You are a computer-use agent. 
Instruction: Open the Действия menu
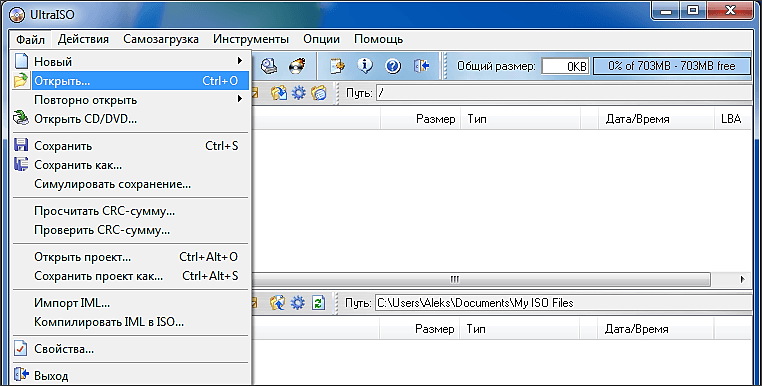coord(83,39)
